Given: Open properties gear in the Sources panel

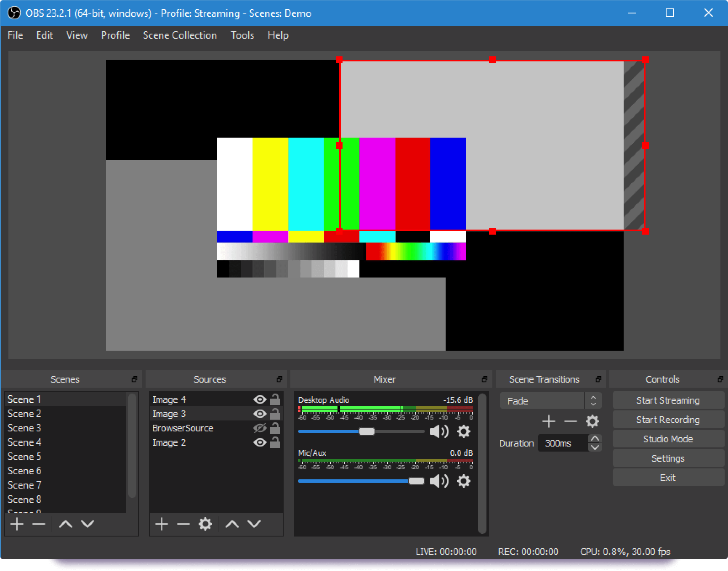Looking at the screenshot, I should tap(205, 524).
